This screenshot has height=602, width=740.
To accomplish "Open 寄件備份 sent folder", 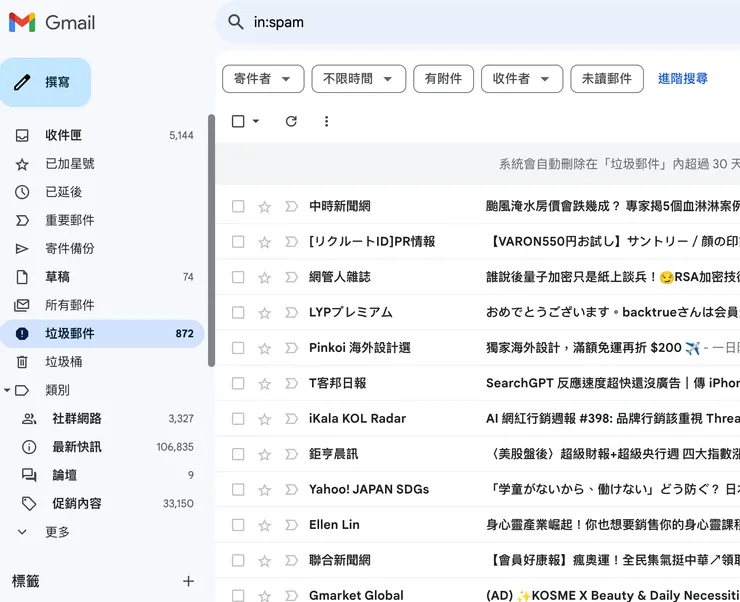I will (102, 249).
